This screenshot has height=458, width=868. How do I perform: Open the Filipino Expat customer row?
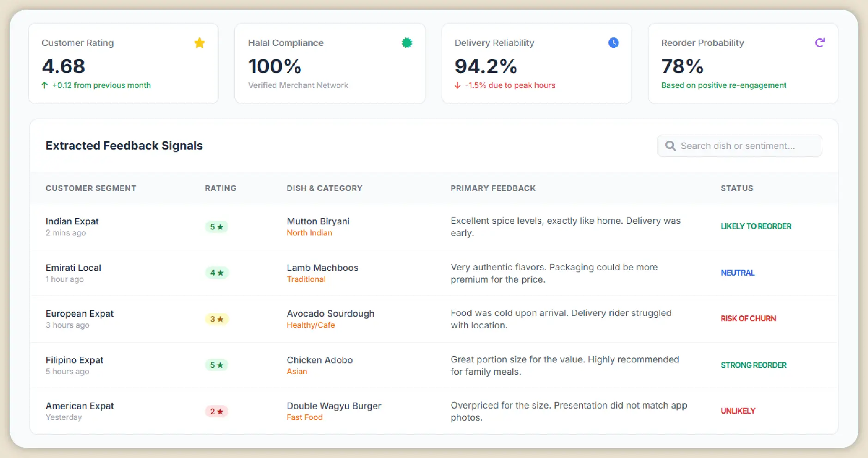click(x=74, y=360)
